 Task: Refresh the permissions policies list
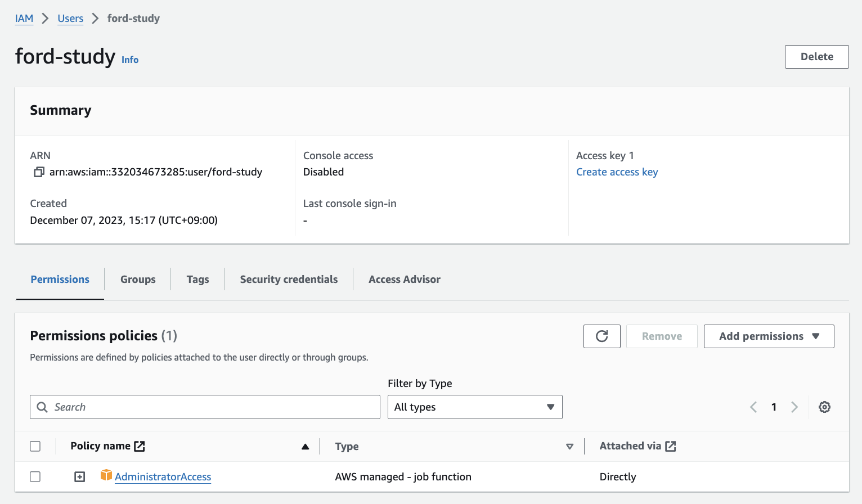(602, 336)
